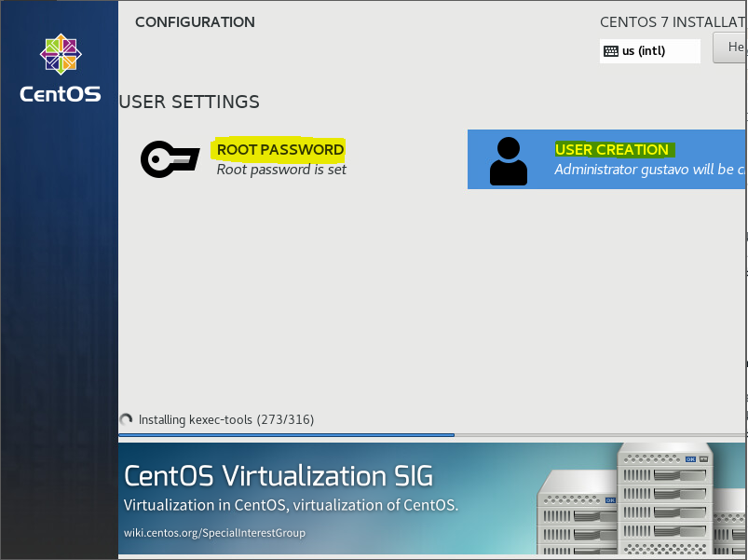Click the 'Root password is set' status text
Image resolution: width=748 pixels, height=560 pixels.
point(281,170)
